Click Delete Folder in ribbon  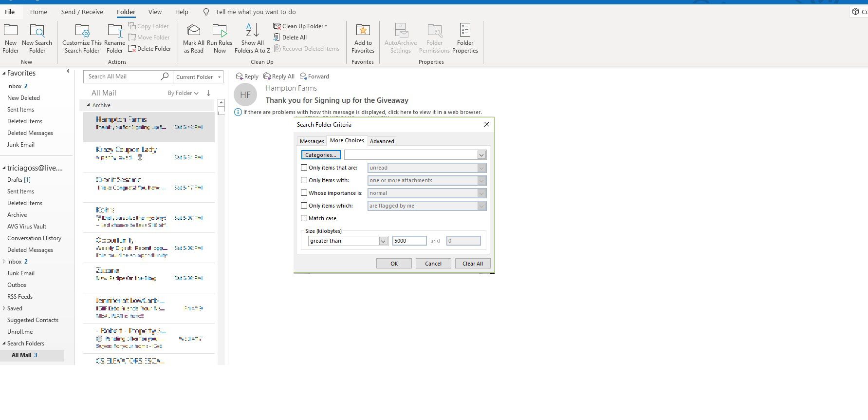(149, 49)
